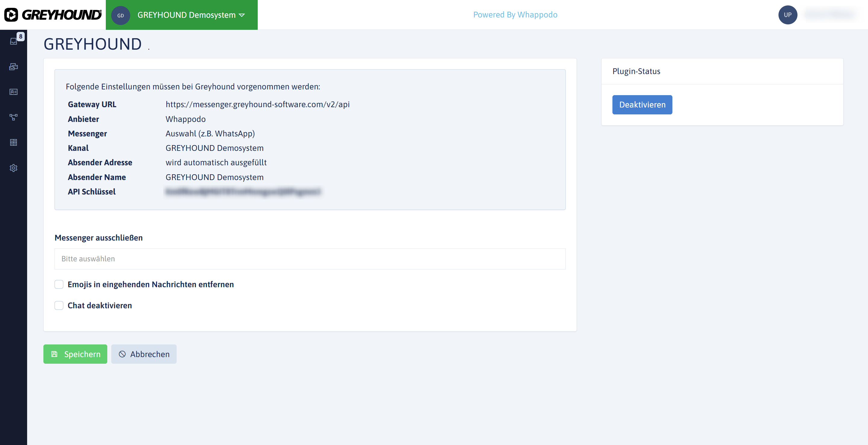
Task: Open the settings gear icon in sidebar
Action: click(x=14, y=168)
